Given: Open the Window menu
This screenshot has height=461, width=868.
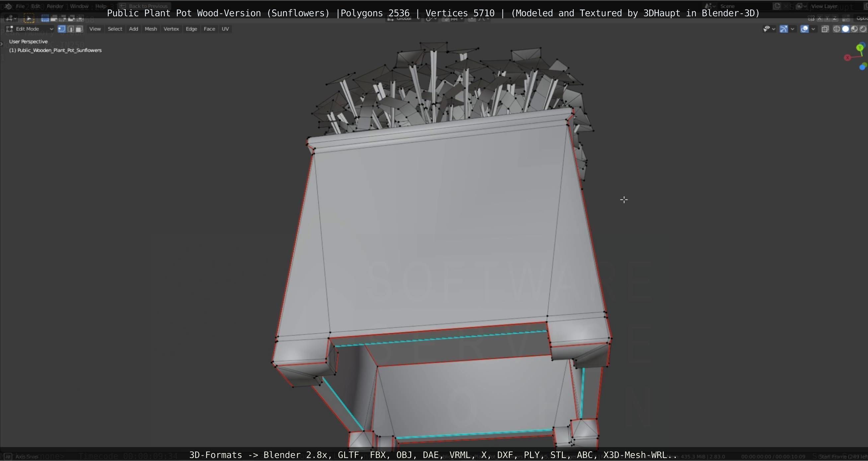Looking at the screenshot, I should point(79,6).
